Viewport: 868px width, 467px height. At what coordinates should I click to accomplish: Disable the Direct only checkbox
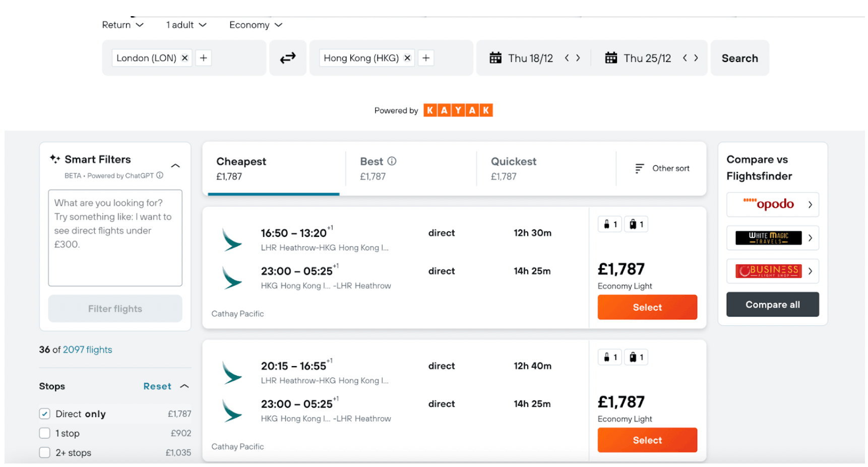tap(44, 414)
